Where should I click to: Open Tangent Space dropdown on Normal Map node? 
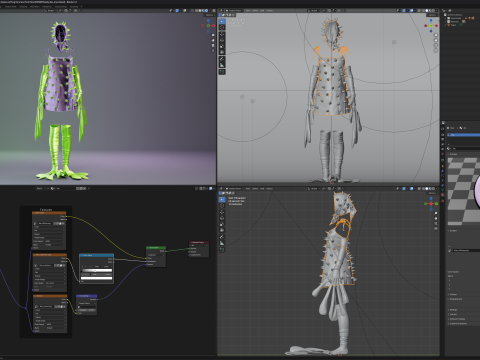(87, 303)
